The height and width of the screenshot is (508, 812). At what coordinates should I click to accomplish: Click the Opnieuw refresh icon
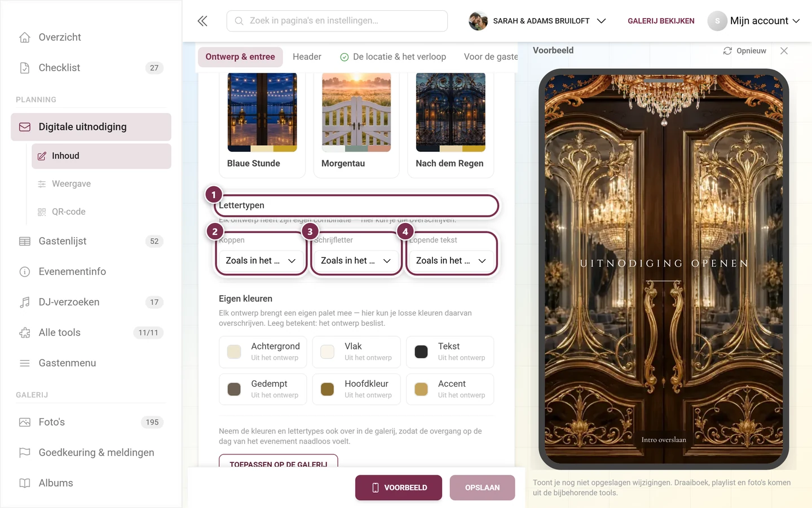click(x=727, y=51)
